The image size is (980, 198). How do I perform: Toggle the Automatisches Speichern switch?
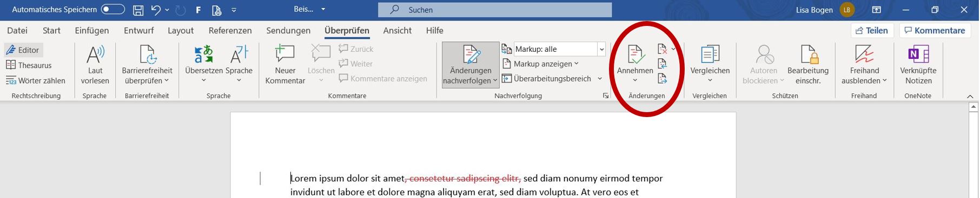[x=112, y=10]
